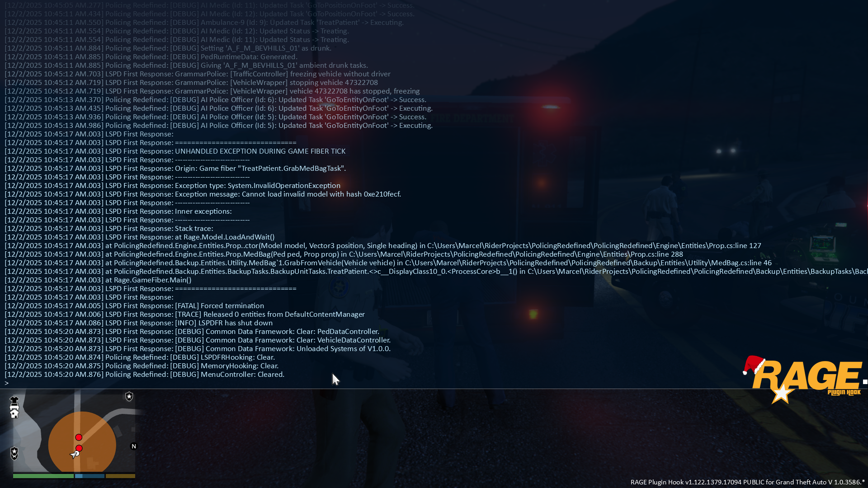Click the North compass N marker

click(134, 446)
